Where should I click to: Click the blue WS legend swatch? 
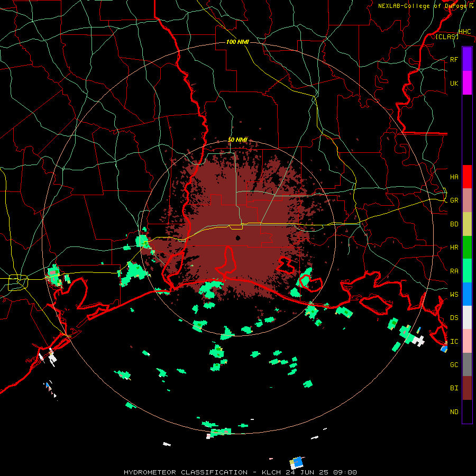click(x=467, y=294)
